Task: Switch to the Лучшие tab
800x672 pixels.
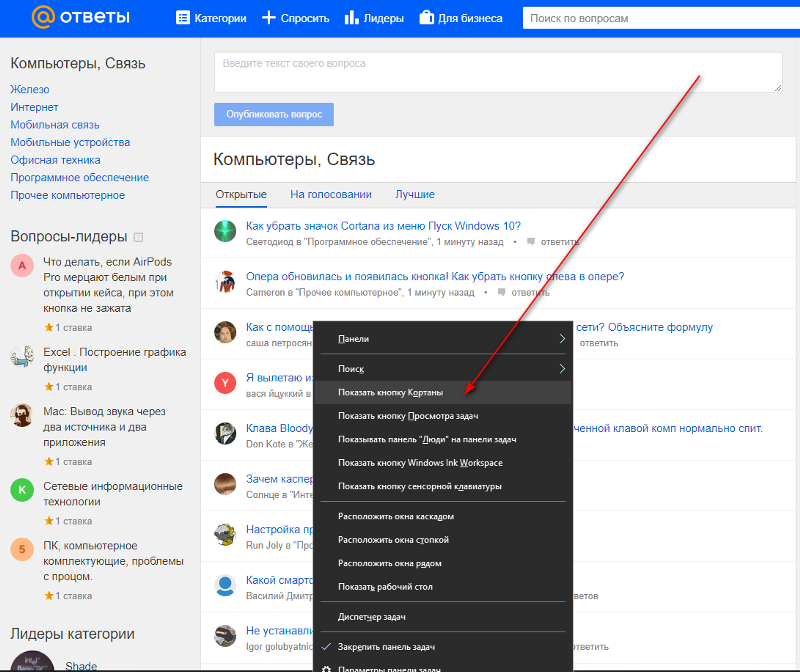Action: 415,194
